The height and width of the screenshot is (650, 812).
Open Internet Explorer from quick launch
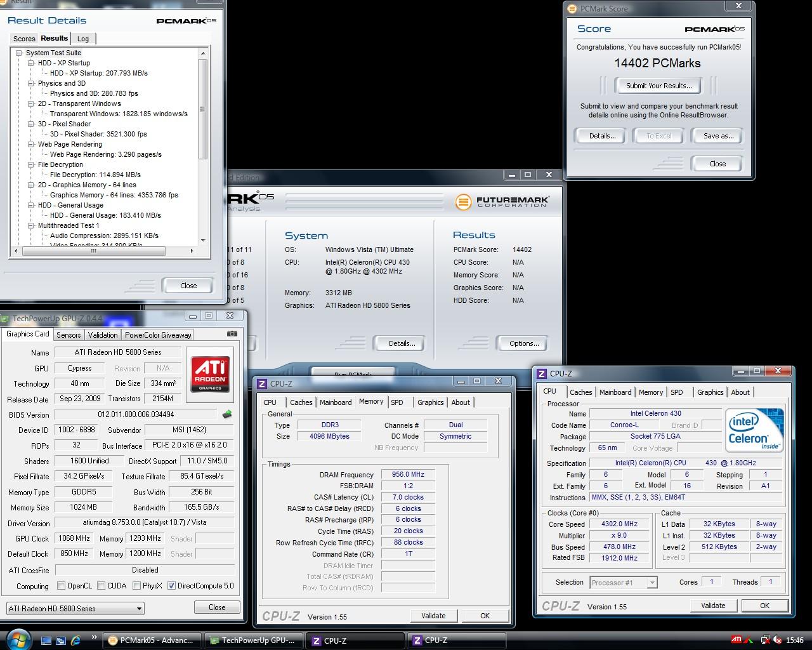coord(75,640)
